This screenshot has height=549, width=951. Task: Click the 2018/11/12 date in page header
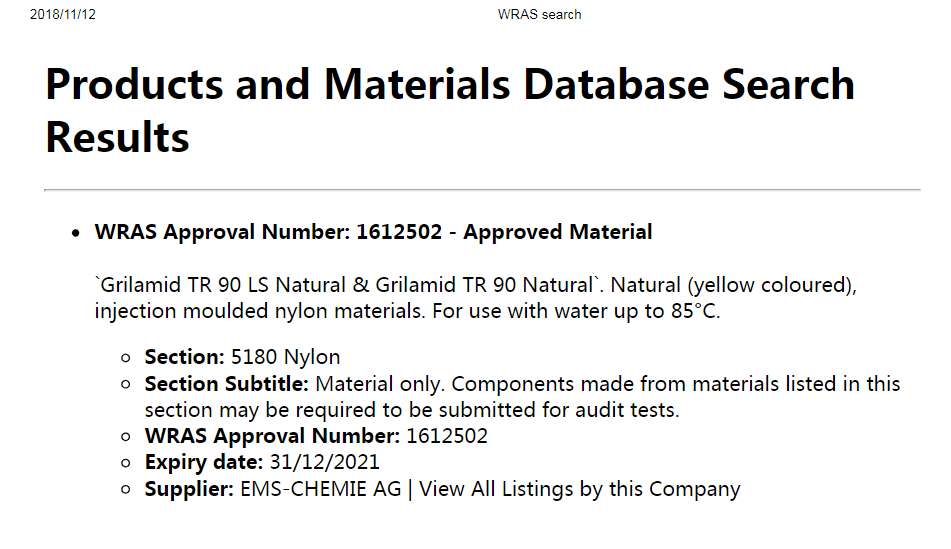tap(63, 14)
